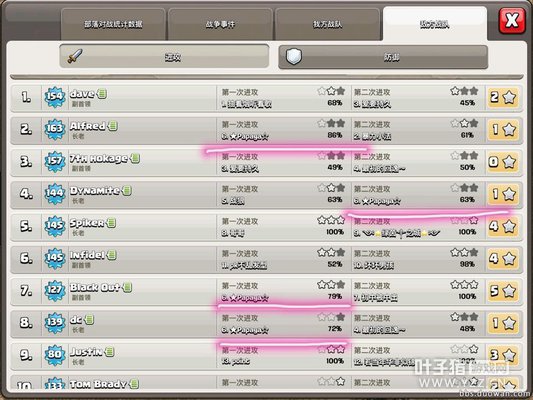Click the green icon next to Dynamite
This screenshot has height=400, width=533.
[x=127, y=190]
